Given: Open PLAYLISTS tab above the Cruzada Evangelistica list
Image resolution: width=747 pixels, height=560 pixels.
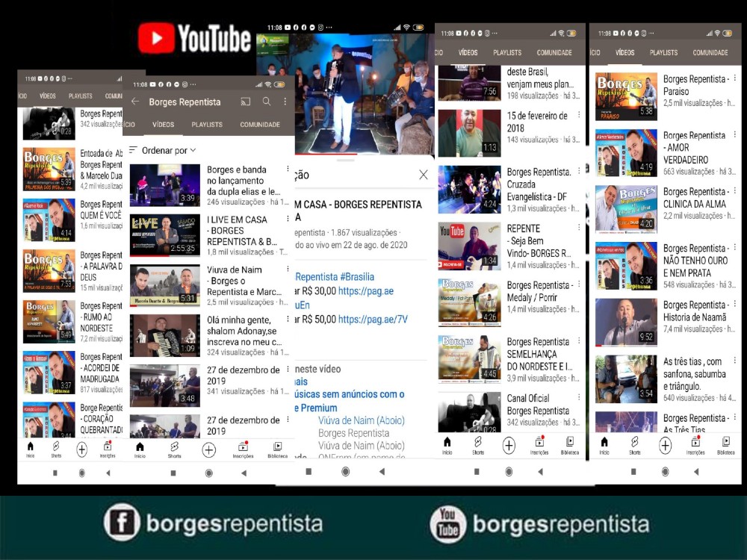Looking at the screenshot, I should [x=507, y=52].
